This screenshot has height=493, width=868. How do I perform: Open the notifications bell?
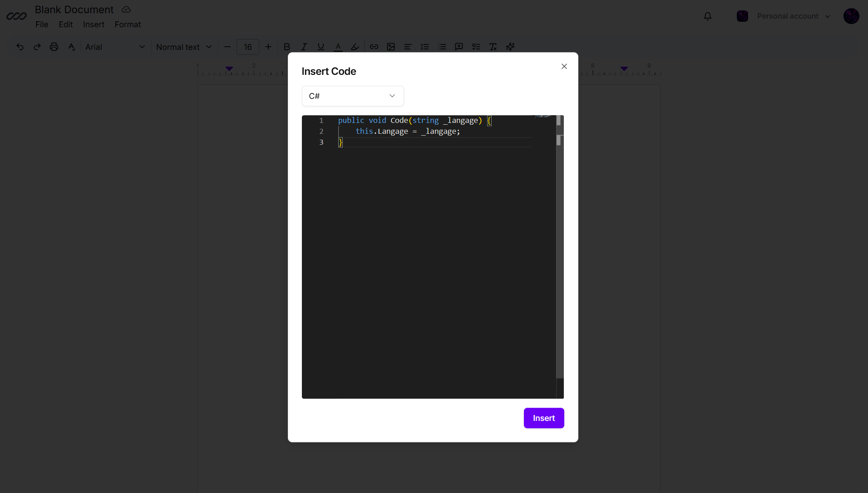tap(707, 16)
